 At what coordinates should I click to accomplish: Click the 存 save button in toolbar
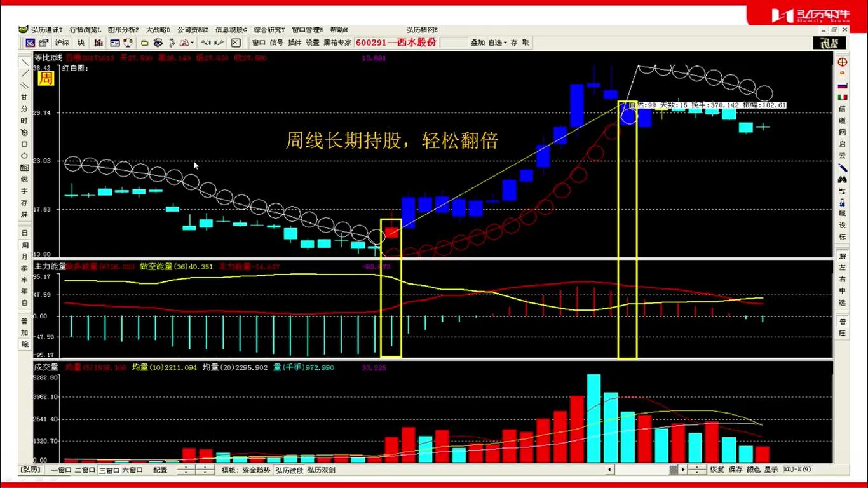click(x=514, y=43)
